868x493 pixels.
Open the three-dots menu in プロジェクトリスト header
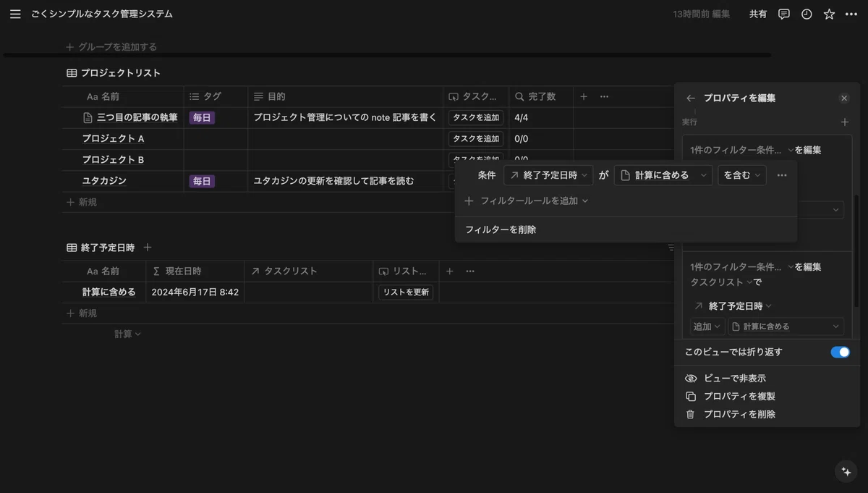tap(604, 96)
